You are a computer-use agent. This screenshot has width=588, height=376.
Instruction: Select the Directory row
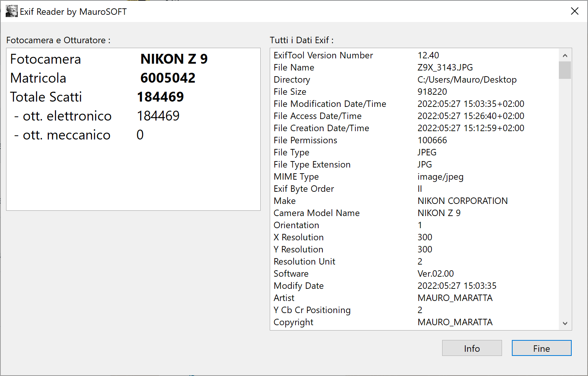tap(414, 80)
